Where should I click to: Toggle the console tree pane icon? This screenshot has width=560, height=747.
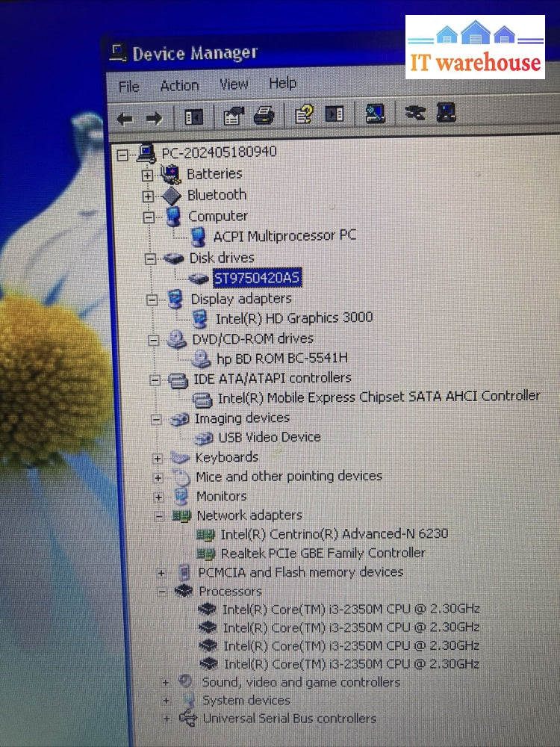(x=193, y=117)
